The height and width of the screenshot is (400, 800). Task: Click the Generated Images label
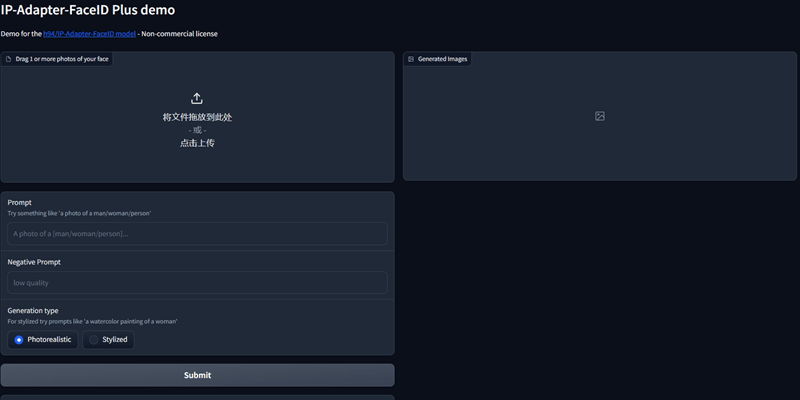[442, 59]
